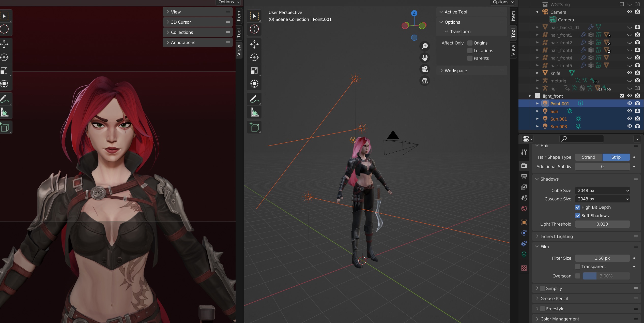The image size is (644, 323).
Task: Open World properties tab icon
Action: click(524, 209)
